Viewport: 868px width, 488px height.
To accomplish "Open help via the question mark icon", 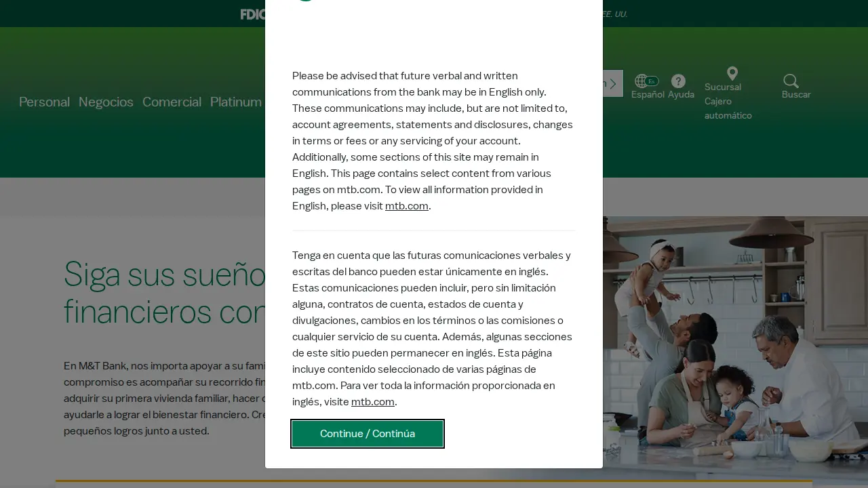I will (x=678, y=81).
